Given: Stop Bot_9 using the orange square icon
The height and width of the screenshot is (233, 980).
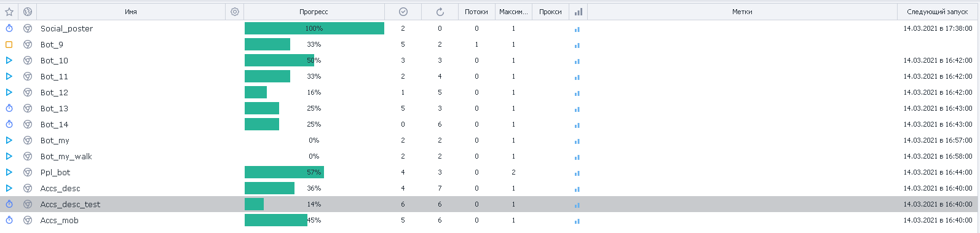Looking at the screenshot, I should 9,44.
